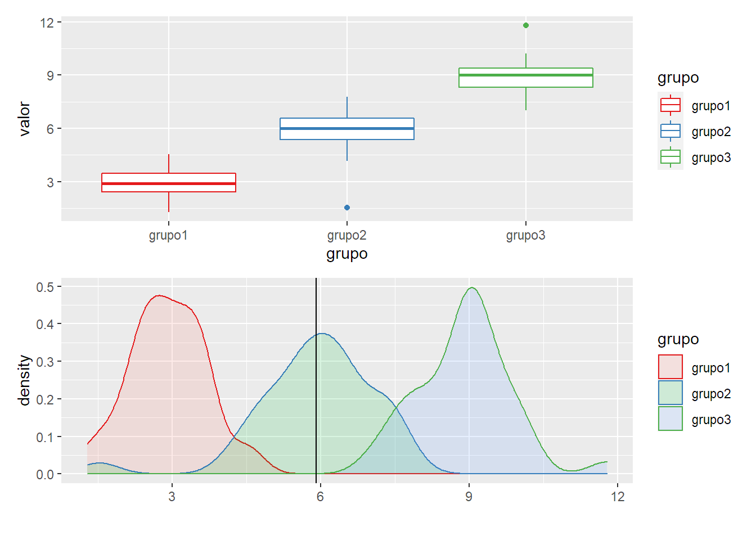Click the grupo2 x-axis tick label
The image size is (756, 540).
tap(347, 235)
